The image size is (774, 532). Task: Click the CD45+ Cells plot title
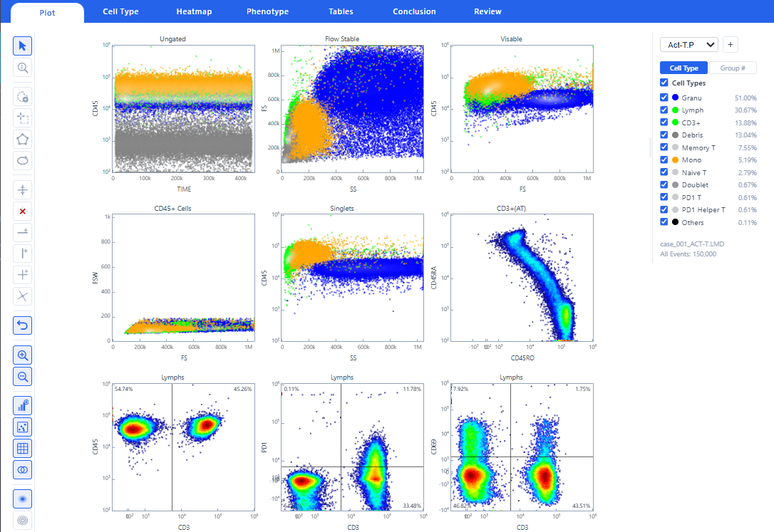(172, 208)
